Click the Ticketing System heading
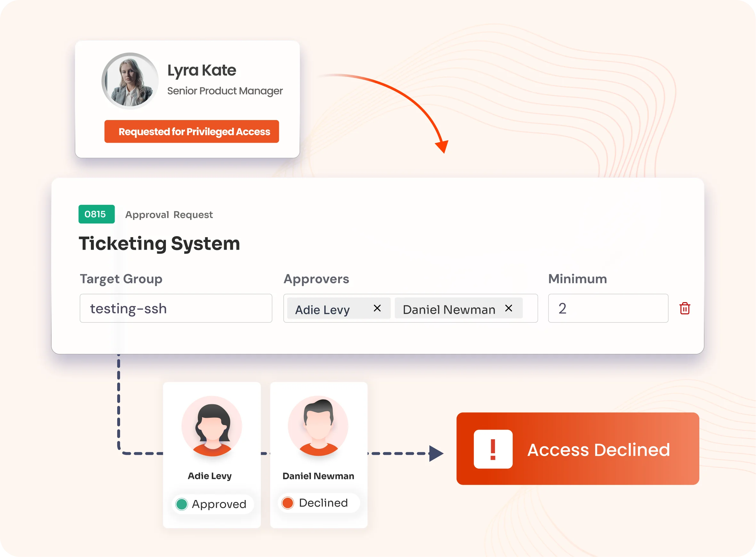This screenshot has height=557, width=756. [x=159, y=243]
